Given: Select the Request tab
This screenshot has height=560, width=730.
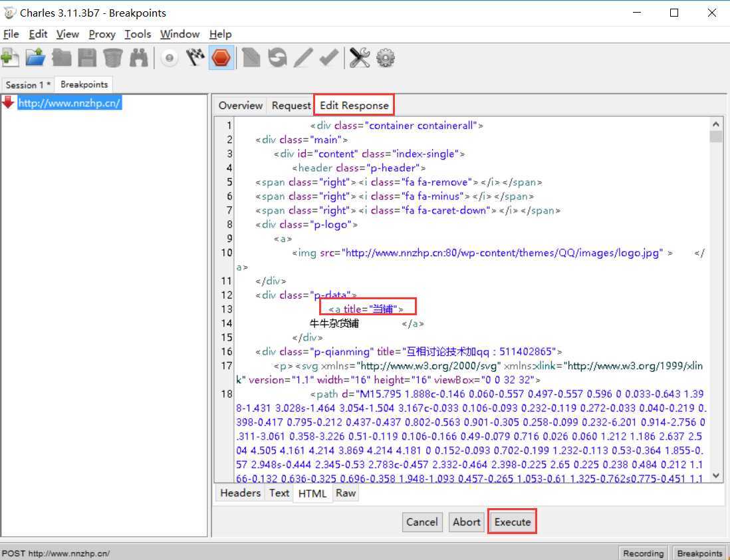Looking at the screenshot, I should click(291, 105).
